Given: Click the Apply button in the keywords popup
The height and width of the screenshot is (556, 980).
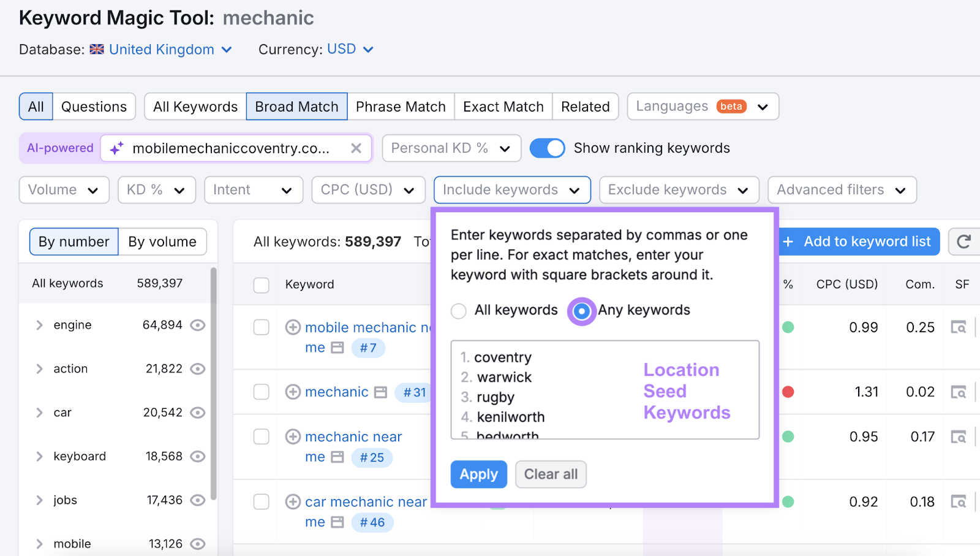Looking at the screenshot, I should tap(478, 474).
